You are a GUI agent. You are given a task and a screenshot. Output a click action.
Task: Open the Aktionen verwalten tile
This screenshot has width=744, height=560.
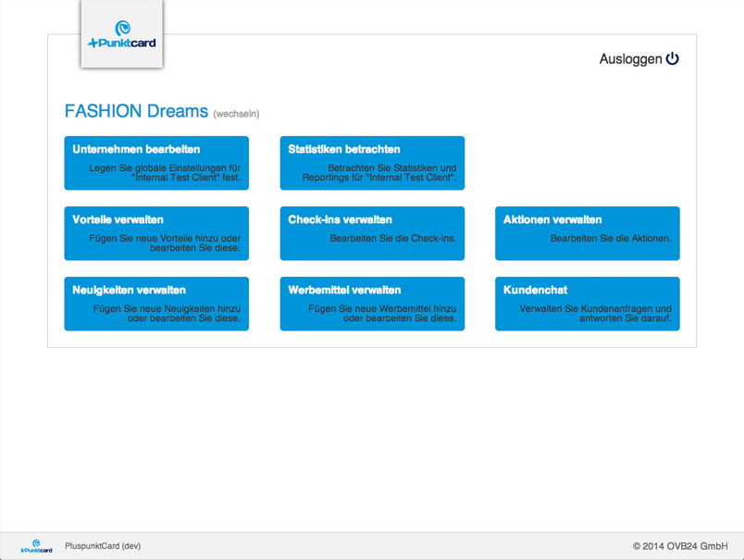click(x=588, y=233)
